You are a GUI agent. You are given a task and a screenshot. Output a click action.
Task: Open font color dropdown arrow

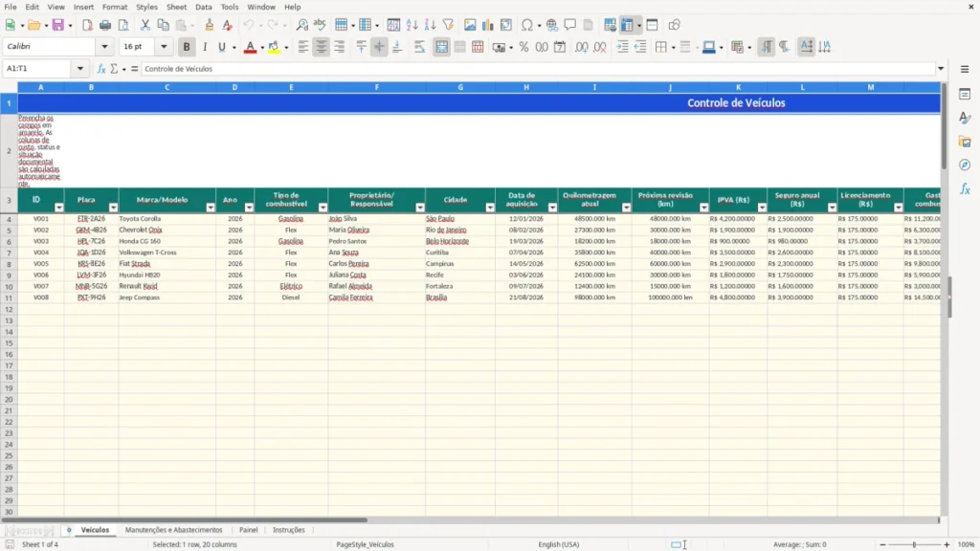262,48
